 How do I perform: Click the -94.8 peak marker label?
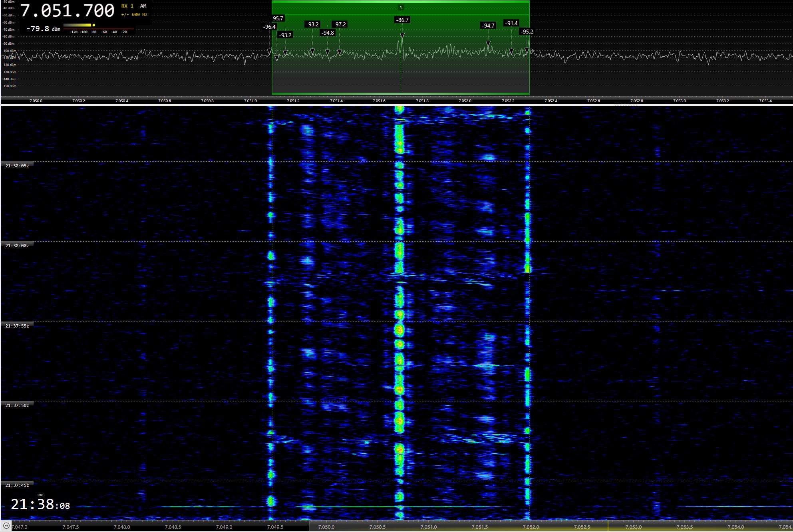click(328, 33)
